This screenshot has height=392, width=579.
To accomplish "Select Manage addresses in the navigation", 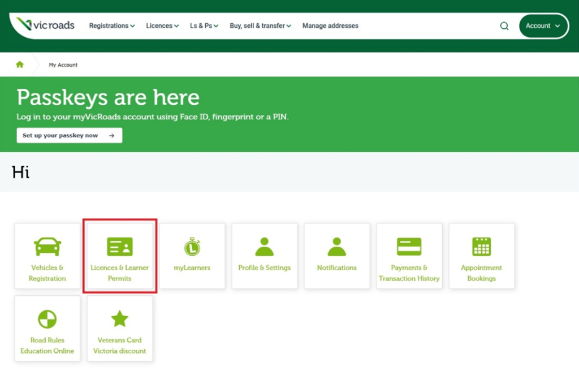I will click(330, 25).
